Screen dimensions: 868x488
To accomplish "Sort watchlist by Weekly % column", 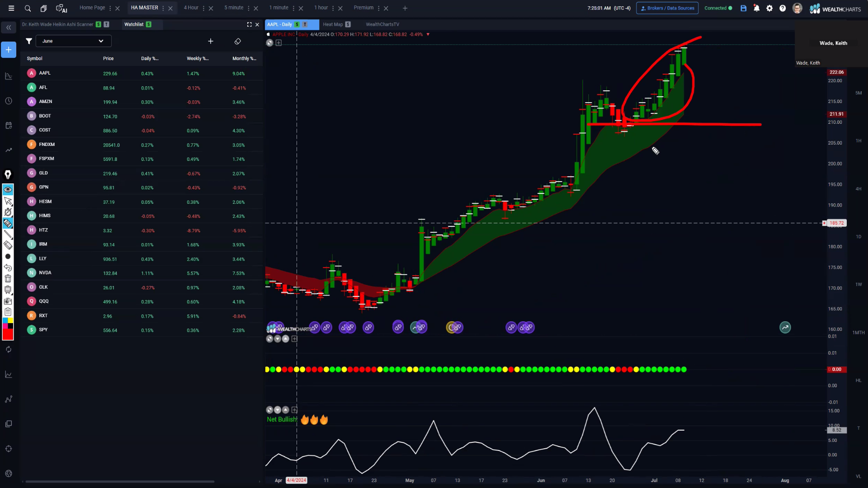I will [198, 58].
